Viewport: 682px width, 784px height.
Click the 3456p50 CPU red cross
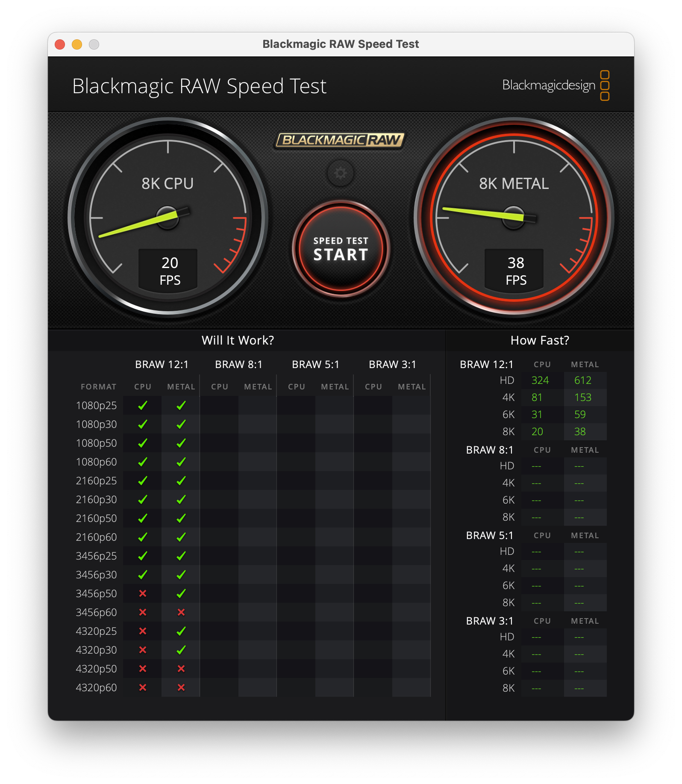pos(143,593)
